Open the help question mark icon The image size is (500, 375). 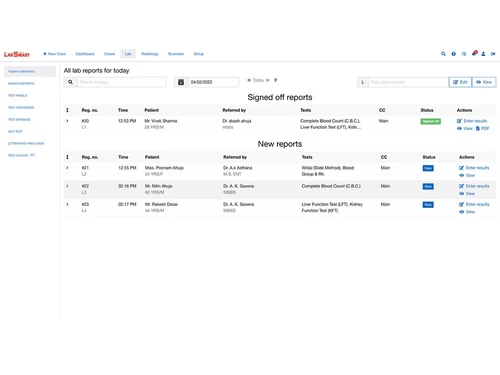[454, 54]
